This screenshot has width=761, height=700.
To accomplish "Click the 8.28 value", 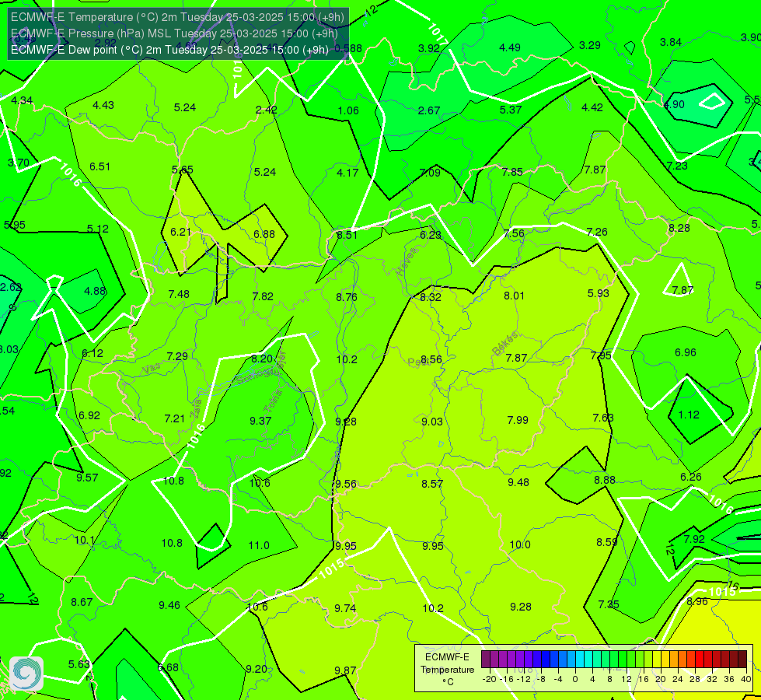I will tap(679, 229).
